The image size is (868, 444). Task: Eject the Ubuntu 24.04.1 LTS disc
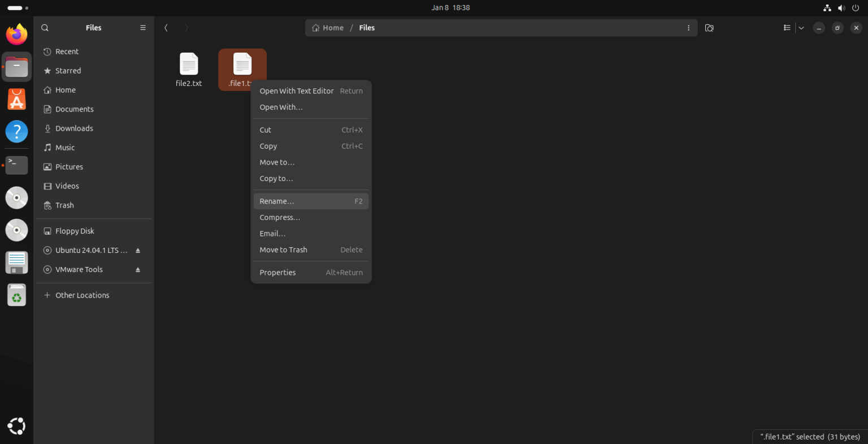137,250
